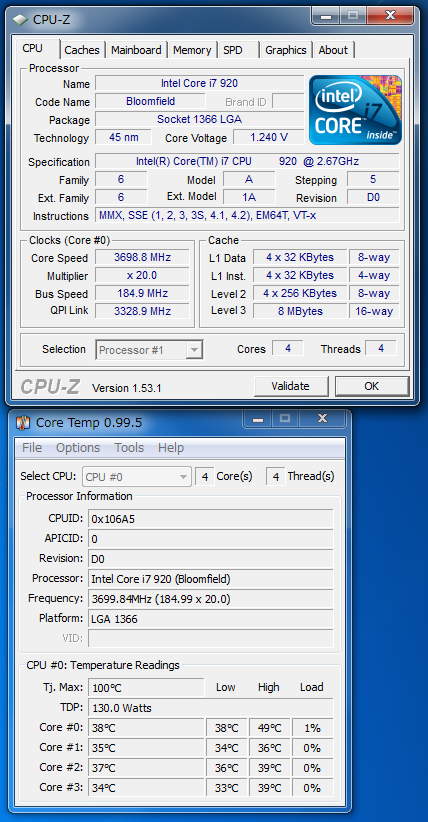
Task: Click the Core(s) count box in Core Temp
Action: tap(205, 477)
